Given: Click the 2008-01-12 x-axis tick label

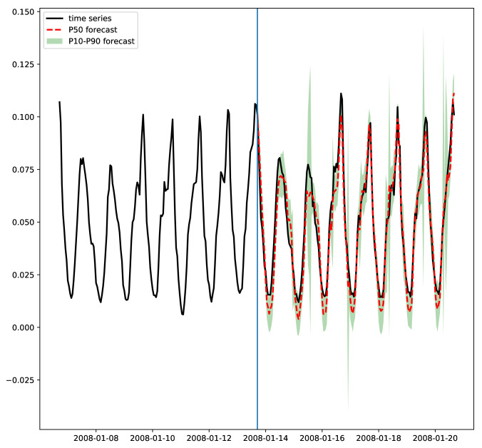Looking at the screenshot, I should pyautogui.click(x=209, y=438).
